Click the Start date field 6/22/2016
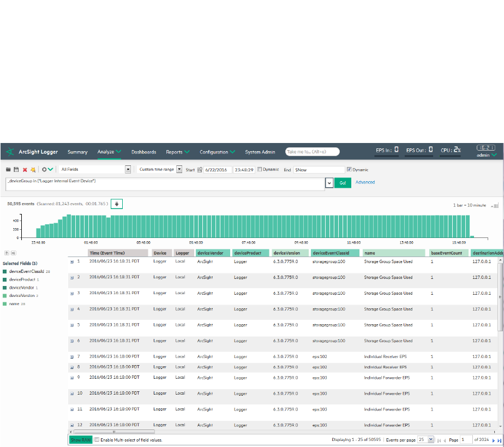Viewport: 504px width, 447px height. 218,170
